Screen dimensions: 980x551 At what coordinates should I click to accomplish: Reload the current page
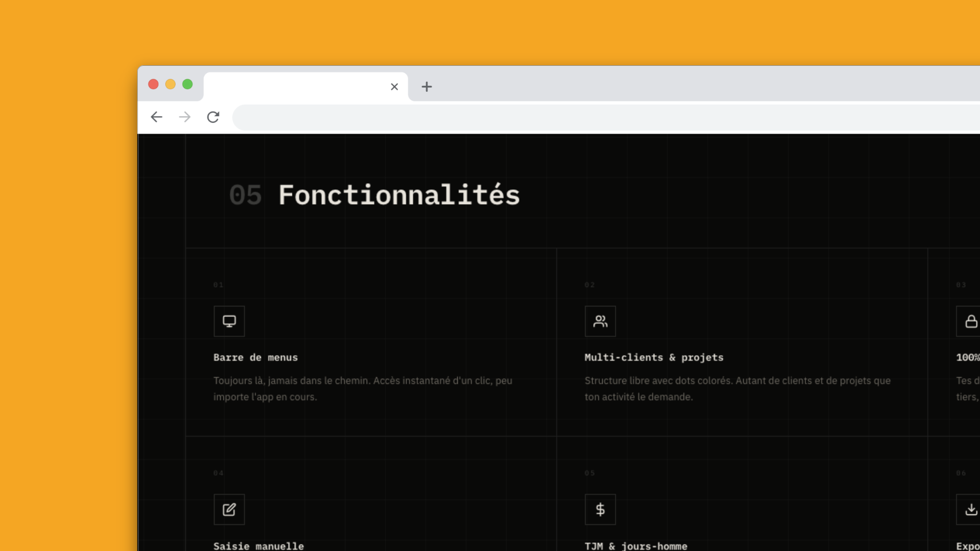click(213, 117)
